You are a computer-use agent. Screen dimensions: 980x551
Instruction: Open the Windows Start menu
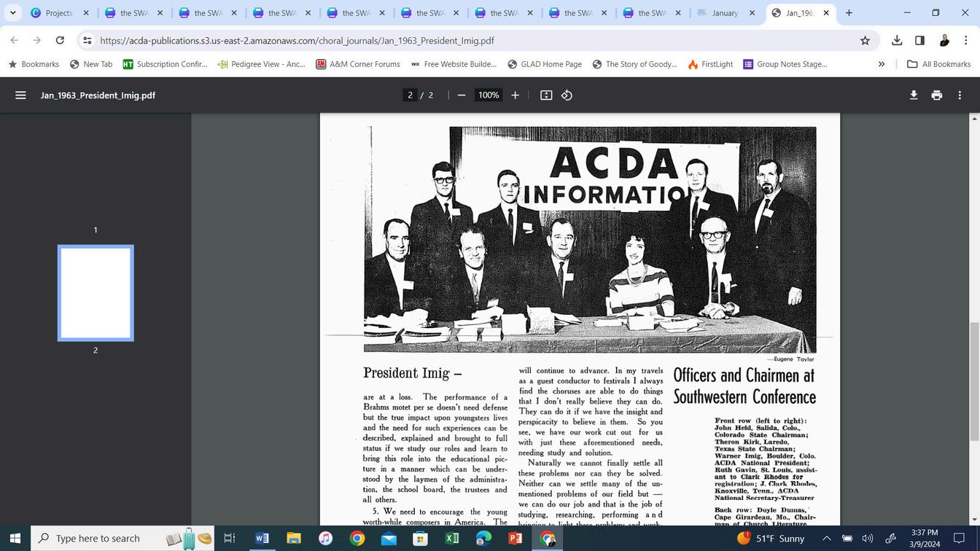(x=15, y=539)
